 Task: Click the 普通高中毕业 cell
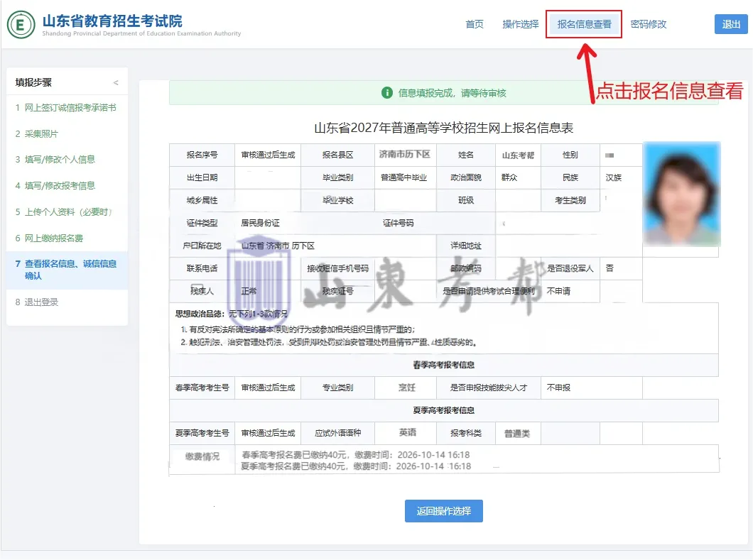[404, 177]
